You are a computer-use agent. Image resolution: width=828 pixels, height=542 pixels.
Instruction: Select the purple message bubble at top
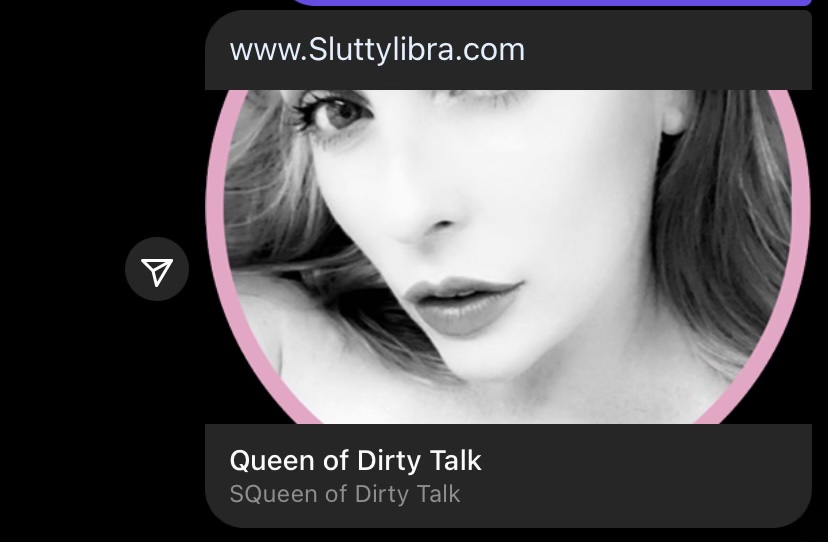(x=552, y=3)
